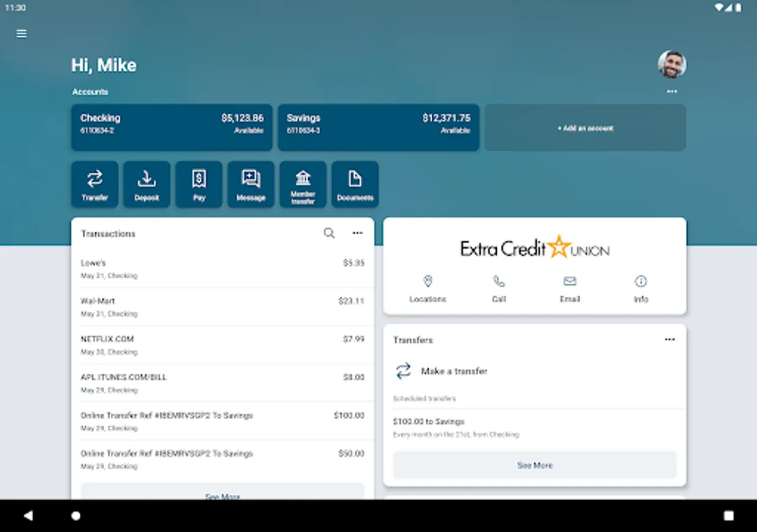
Task: Tap Add an account
Action: click(585, 128)
